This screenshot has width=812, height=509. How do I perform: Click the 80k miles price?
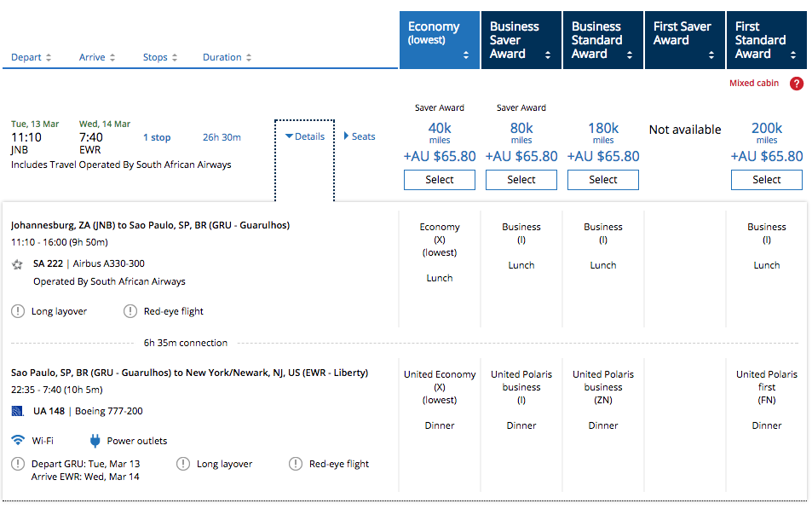coord(521,132)
